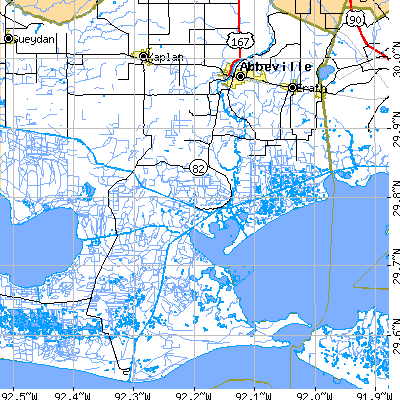Click the 91.9°W longitude label
Viewport: 400px width, 400px height.
point(375,396)
